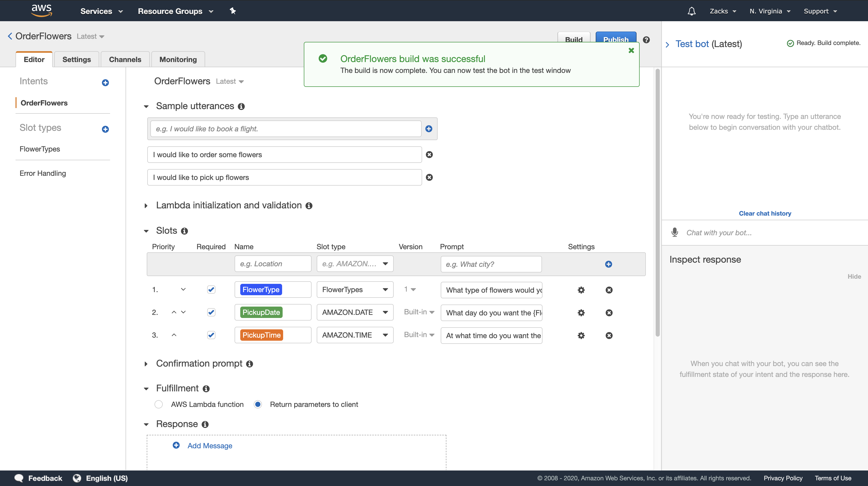Click Clear chat history link
The height and width of the screenshot is (486, 868).
pyautogui.click(x=765, y=214)
